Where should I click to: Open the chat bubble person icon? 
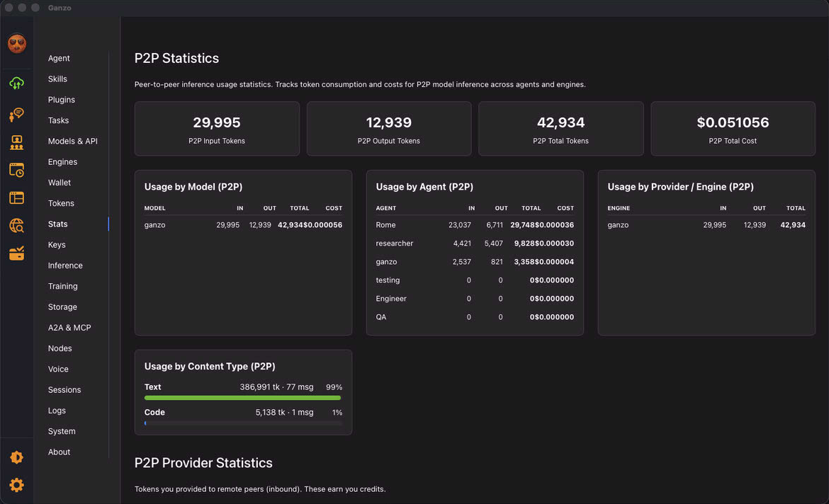[x=17, y=114]
